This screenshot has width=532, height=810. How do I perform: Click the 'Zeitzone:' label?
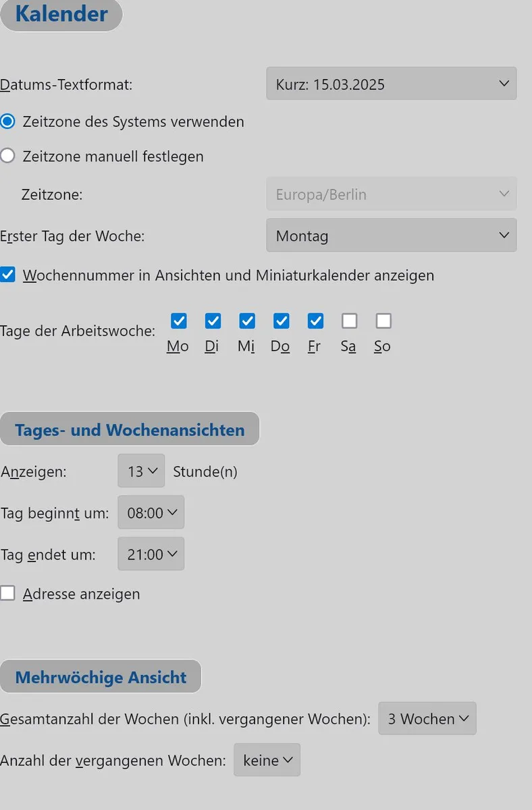point(52,195)
